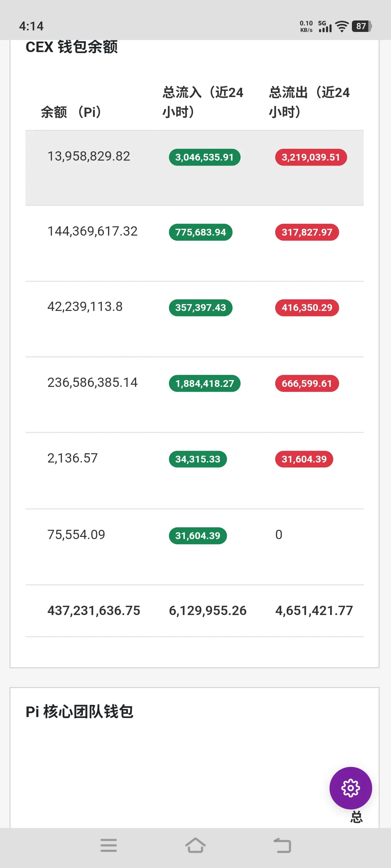This screenshot has width=391, height=868.
Task: Tap the 总流入（近24小时）column header
Action: tap(203, 102)
